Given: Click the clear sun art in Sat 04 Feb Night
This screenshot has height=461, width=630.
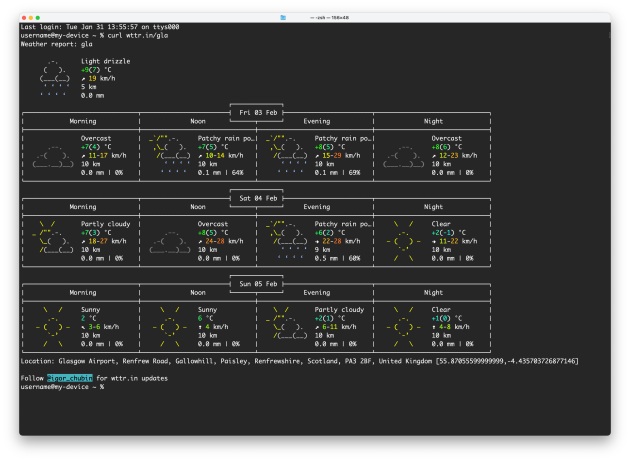Looking at the screenshot, I should pos(403,241).
